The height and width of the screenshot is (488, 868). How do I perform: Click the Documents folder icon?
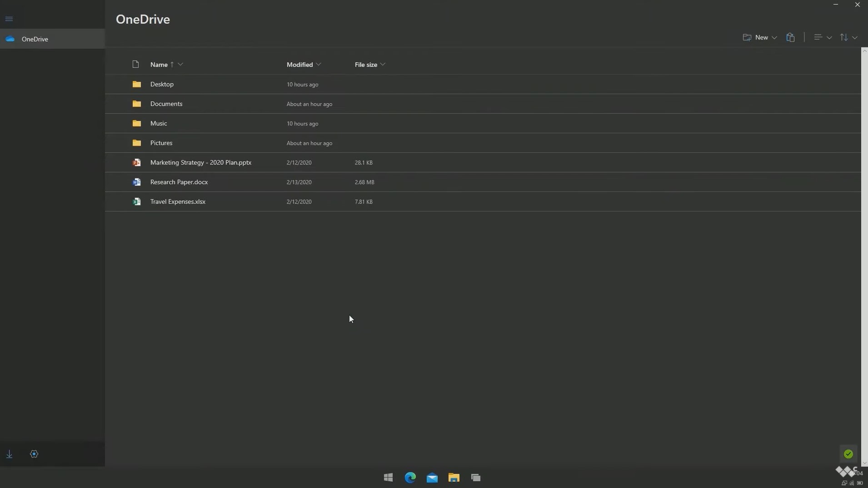coord(137,104)
